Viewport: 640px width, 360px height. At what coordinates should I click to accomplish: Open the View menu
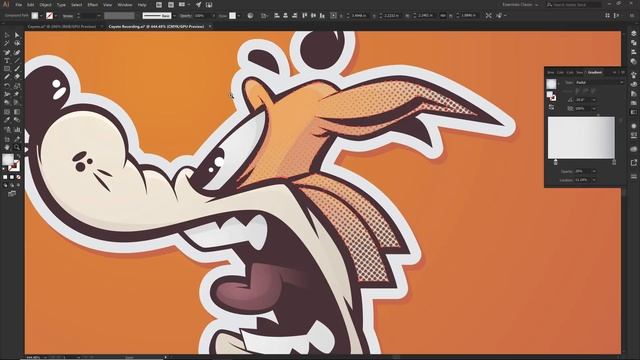pyautogui.click(x=107, y=5)
